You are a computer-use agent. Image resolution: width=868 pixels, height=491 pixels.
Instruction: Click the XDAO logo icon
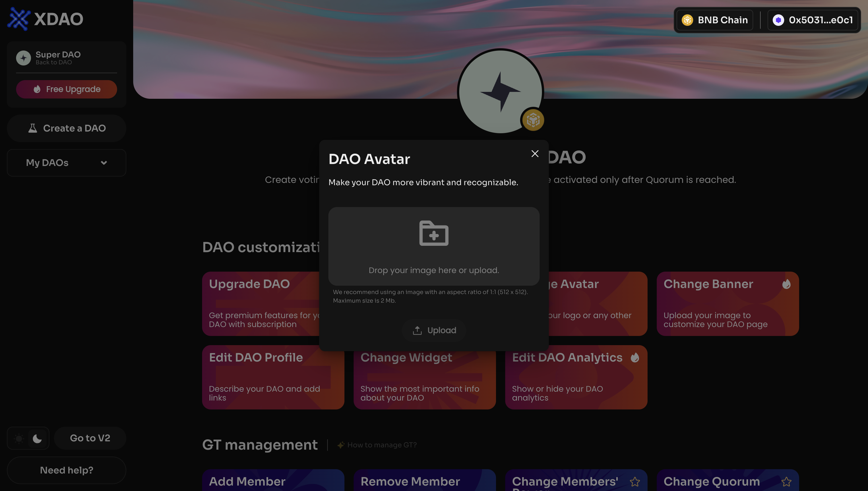pos(19,19)
